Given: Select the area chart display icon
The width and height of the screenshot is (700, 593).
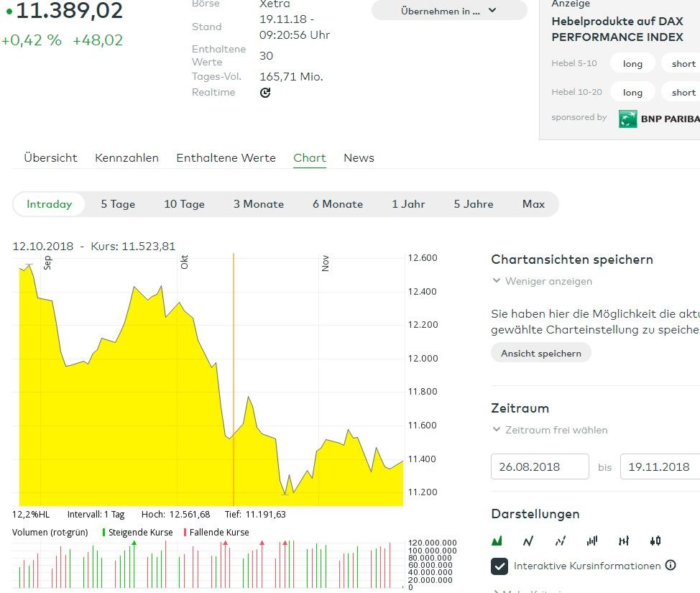Looking at the screenshot, I should point(497,541).
